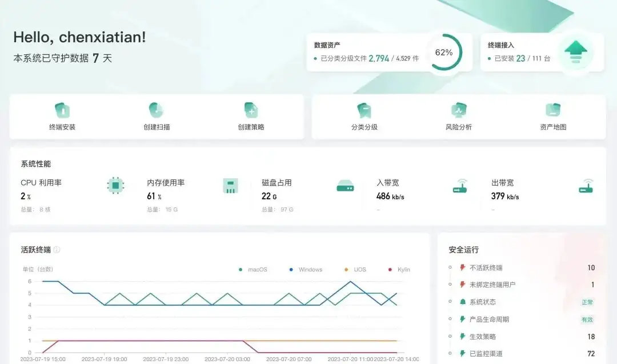Open the 资产地图 icon shortcut

coord(553,110)
